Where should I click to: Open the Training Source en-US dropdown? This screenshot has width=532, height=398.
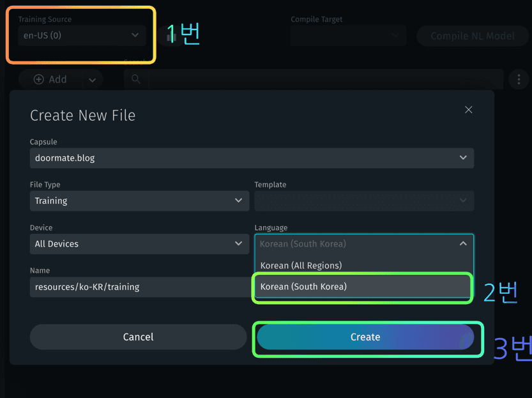click(81, 36)
